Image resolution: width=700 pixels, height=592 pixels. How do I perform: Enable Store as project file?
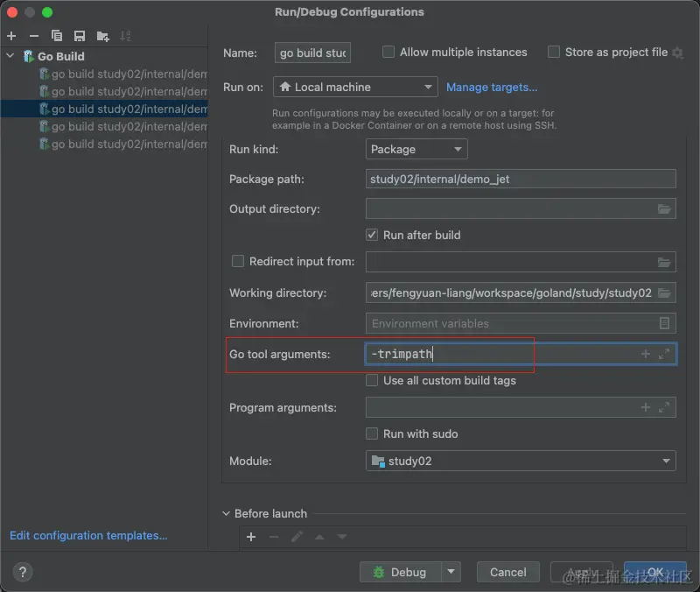(554, 53)
